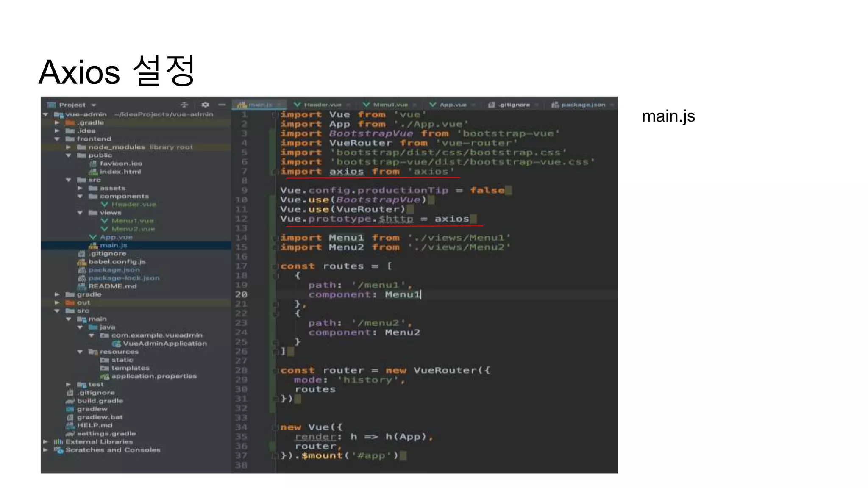Expand the node_modules folder
Image resolution: width=868 pixels, height=488 pixels.
click(68, 147)
